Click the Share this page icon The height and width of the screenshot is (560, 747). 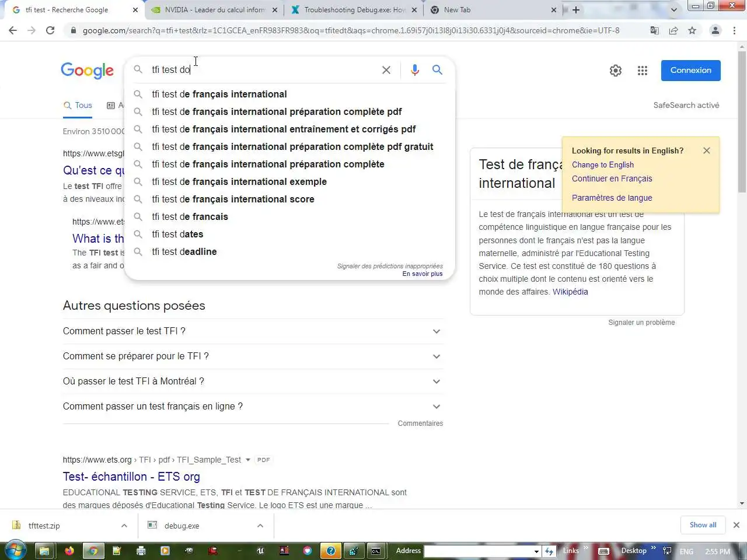pyautogui.click(x=673, y=30)
